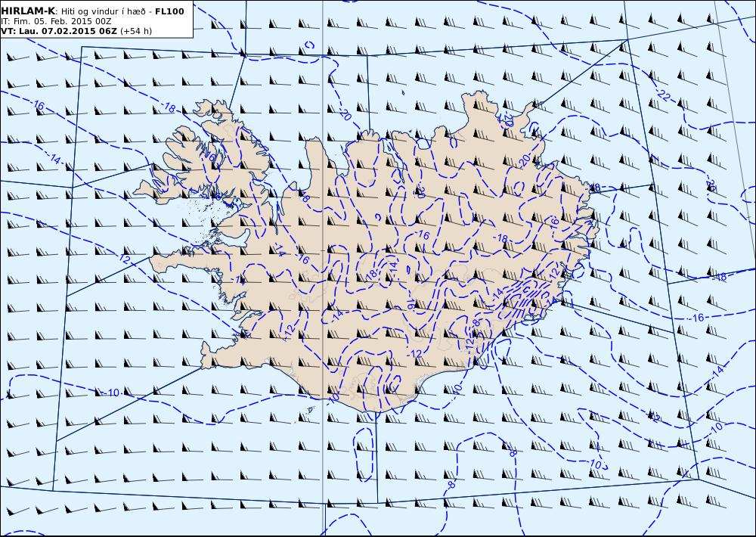Select the 'Hiti og vindur í hæð' caption

coord(103,11)
